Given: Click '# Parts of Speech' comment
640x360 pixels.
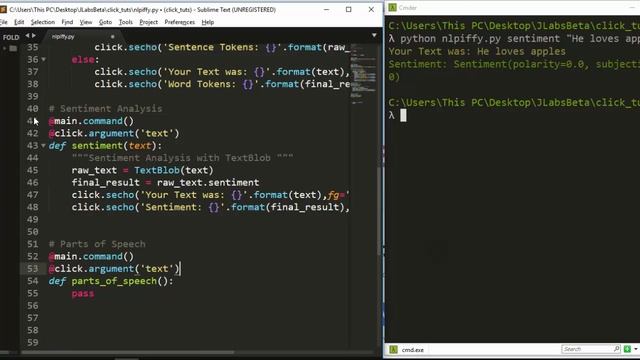Looking at the screenshot, I should 97,244.
